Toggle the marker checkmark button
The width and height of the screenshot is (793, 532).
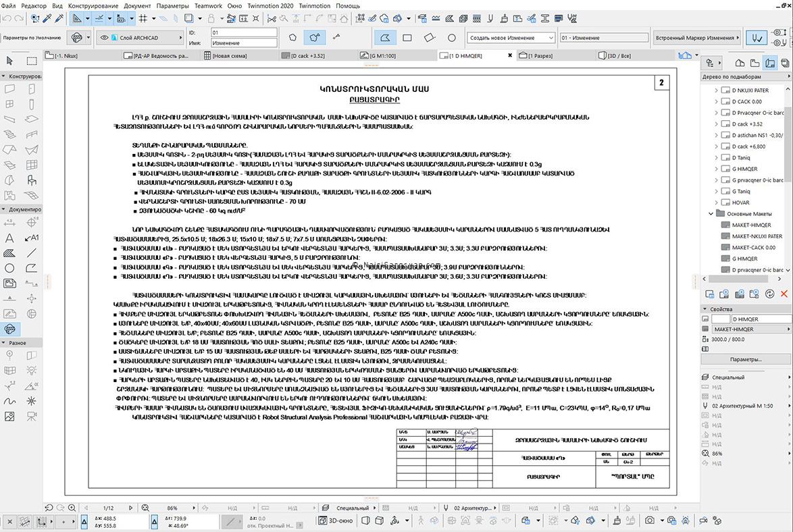(x=757, y=38)
